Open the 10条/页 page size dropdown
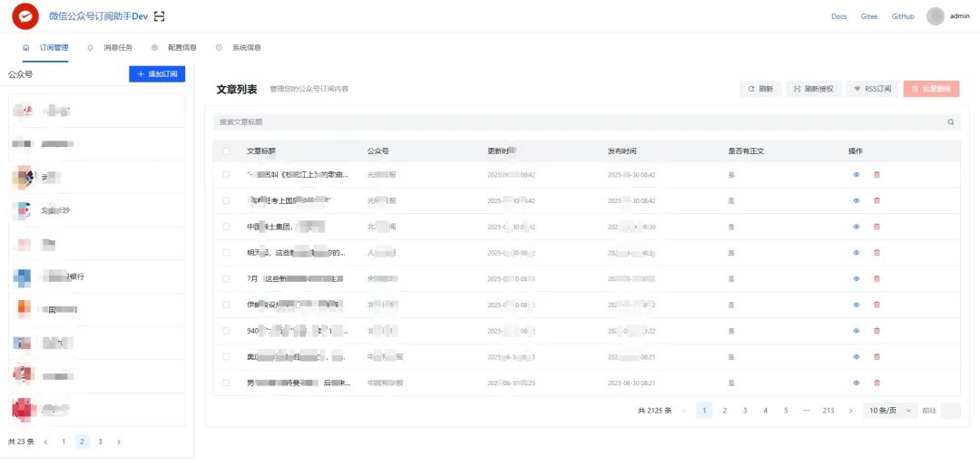Screen dimensions: 980x466 (891, 411)
